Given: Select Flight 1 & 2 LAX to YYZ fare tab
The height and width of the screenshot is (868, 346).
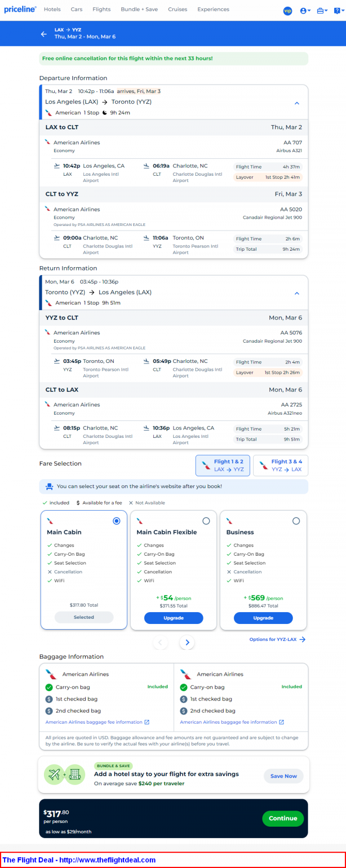Looking at the screenshot, I should pos(223,465).
